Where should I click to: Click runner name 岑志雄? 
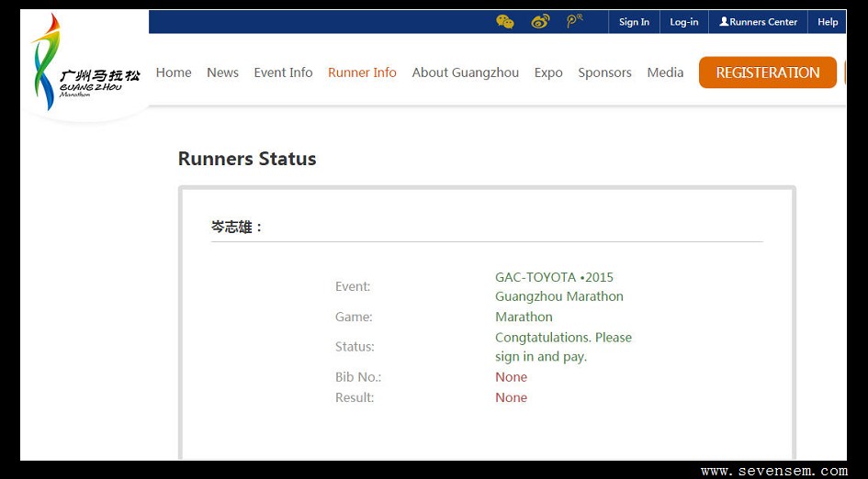[x=237, y=227]
